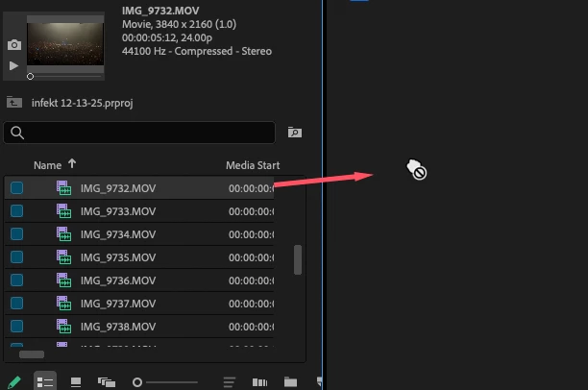Select the file name IMG_9735.MOV

click(x=118, y=257)
